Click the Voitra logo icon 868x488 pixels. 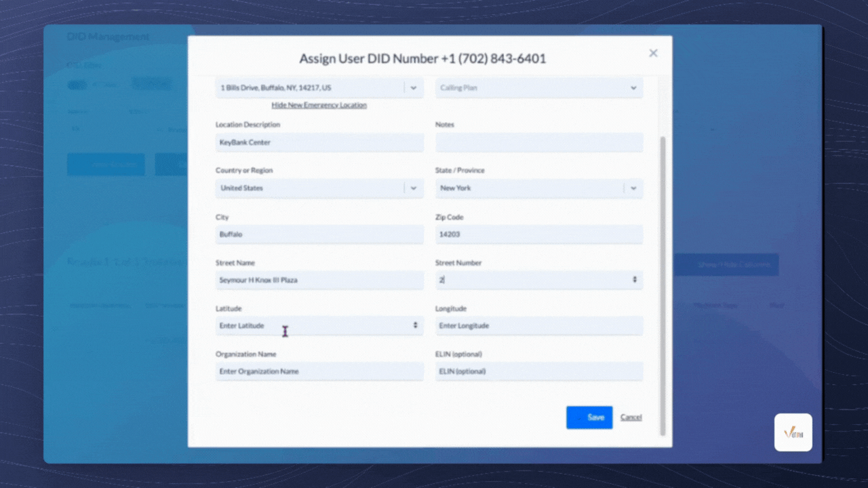tap(793, 432)
